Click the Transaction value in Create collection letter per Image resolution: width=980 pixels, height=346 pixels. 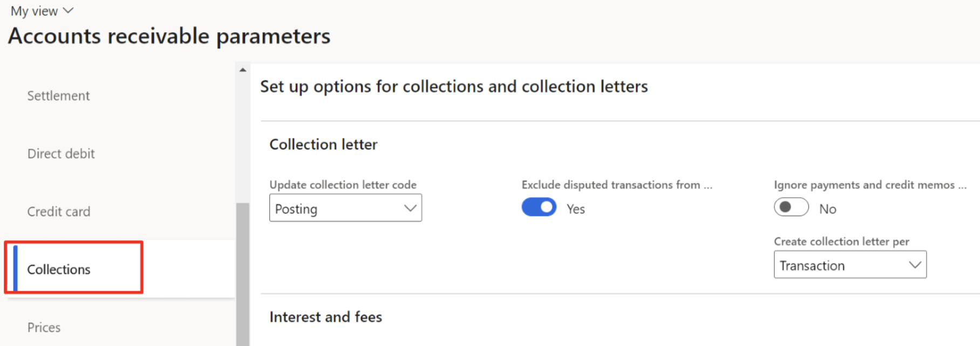point(812,266)
